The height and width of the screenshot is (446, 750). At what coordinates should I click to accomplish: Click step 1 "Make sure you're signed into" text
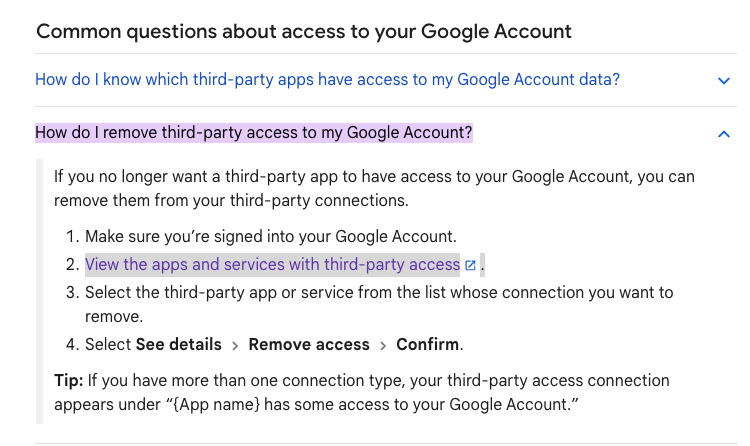pyautogui.click(x=270, y=237)
